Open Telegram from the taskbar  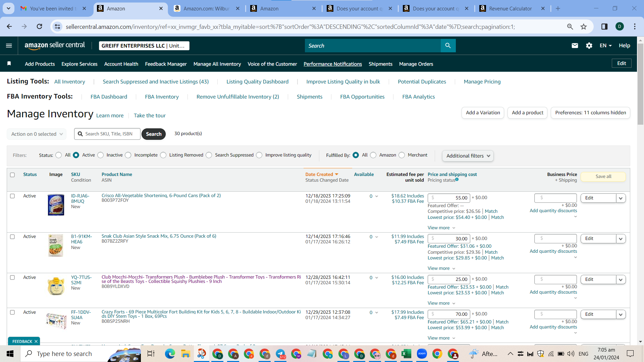click(280, 354)
